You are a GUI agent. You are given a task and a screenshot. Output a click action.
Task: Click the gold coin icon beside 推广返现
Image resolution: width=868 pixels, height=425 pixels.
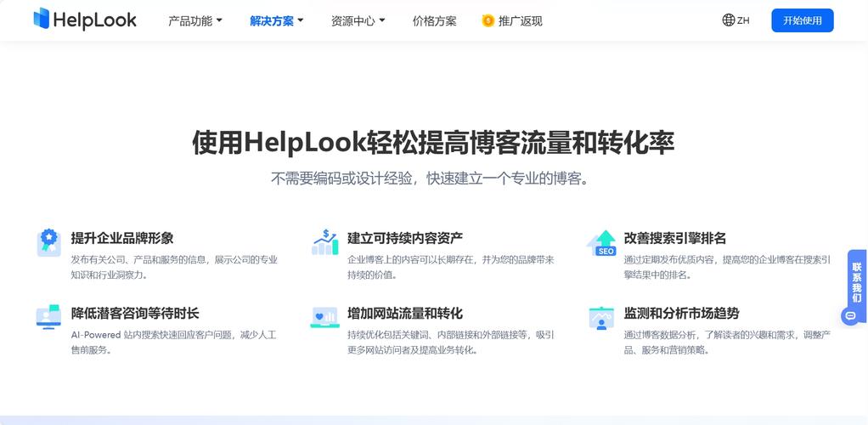(x=488, y=21)
